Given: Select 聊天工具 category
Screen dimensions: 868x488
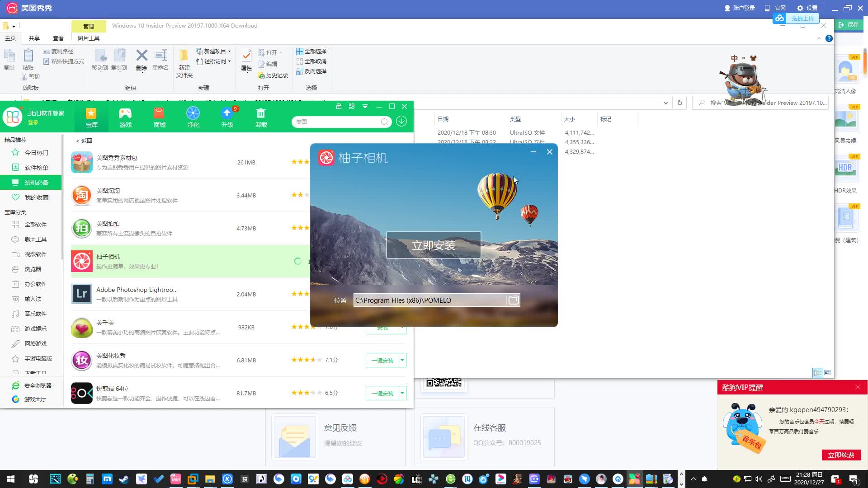Looking at the screenshot, I should click(31, 239).
